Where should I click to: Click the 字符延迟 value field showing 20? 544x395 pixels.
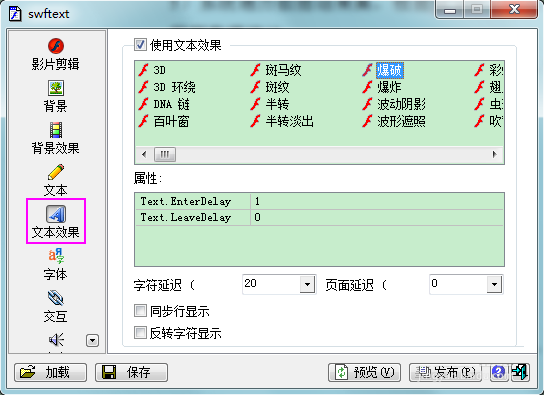tap(272, 284)
